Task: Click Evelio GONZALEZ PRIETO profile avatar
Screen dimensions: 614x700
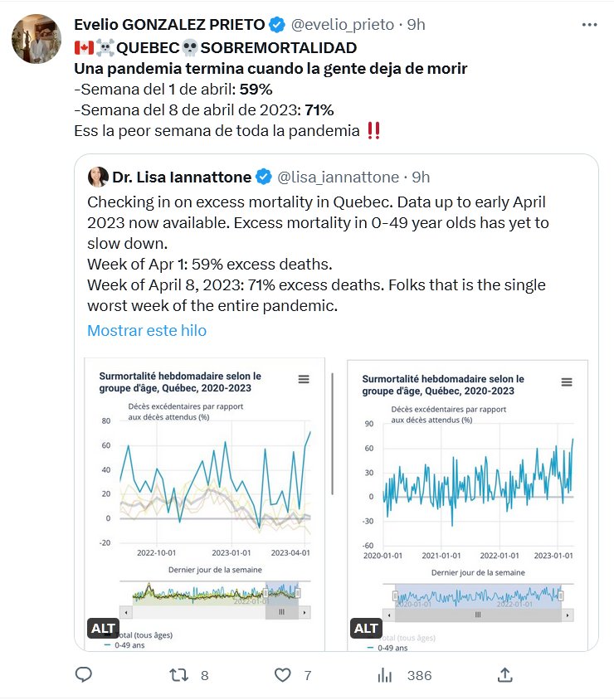Action: [36, 39]
